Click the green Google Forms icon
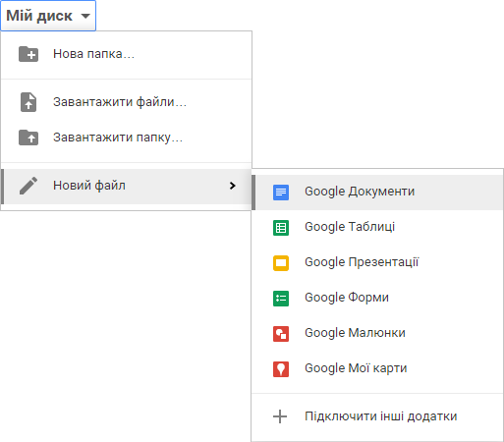The image size is (504, 442). tap(281, 299)
